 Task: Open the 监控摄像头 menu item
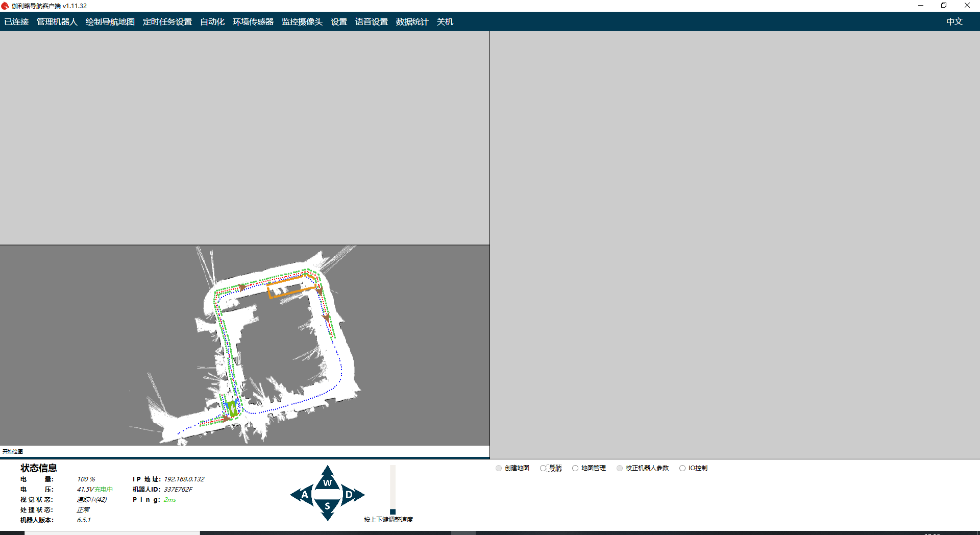point(302,21)
